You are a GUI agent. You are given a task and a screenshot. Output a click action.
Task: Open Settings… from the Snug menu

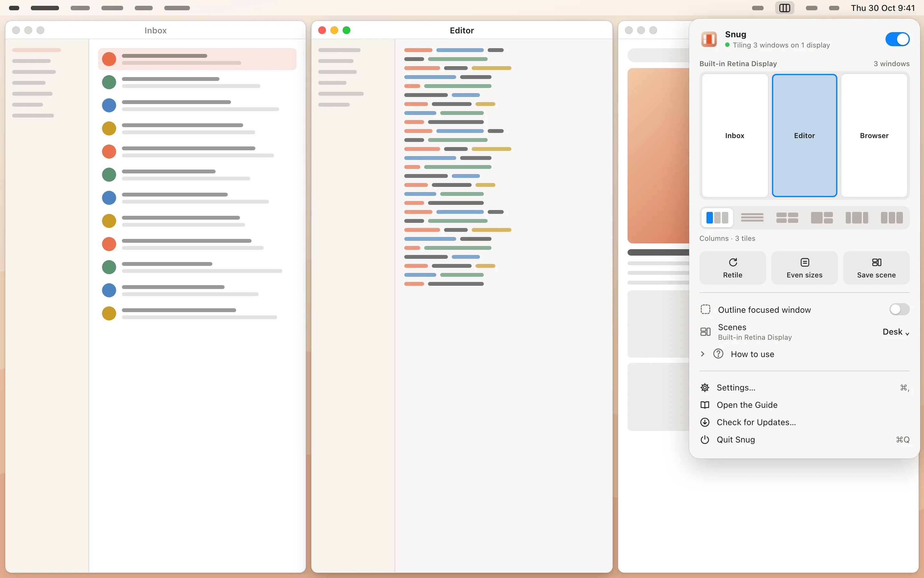coord(805,388)
